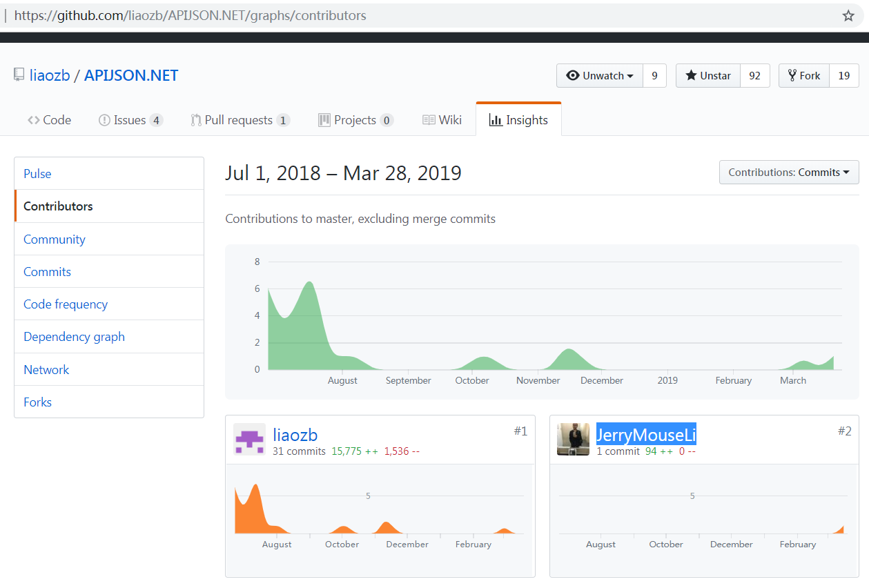Click the main contributions area chart
Screen dimensions: 869x588
coord(542,321)
